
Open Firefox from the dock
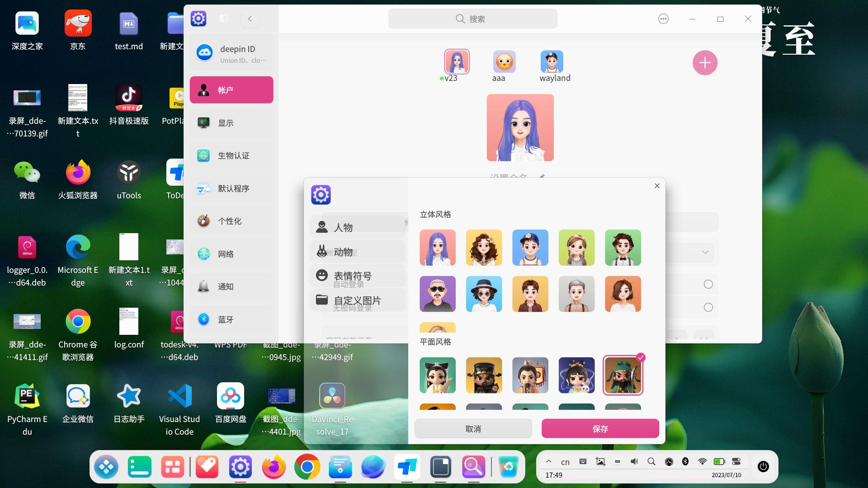pos(274,467)
